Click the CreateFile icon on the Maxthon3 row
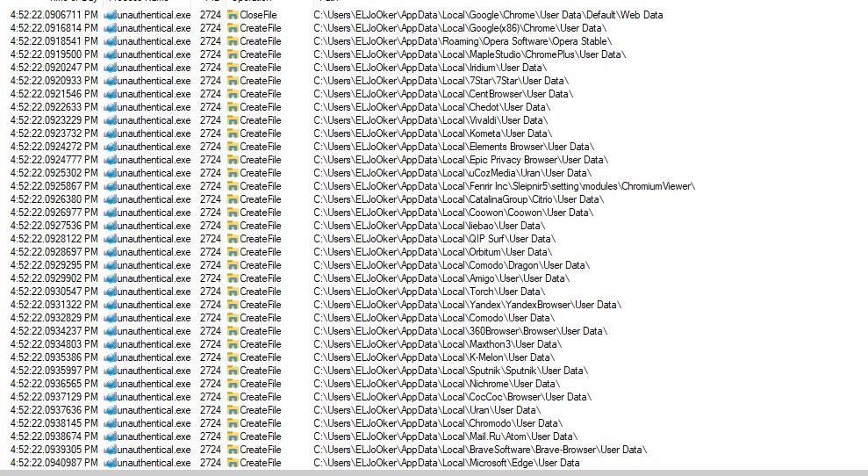868x476 pixels. coord(233,344)
